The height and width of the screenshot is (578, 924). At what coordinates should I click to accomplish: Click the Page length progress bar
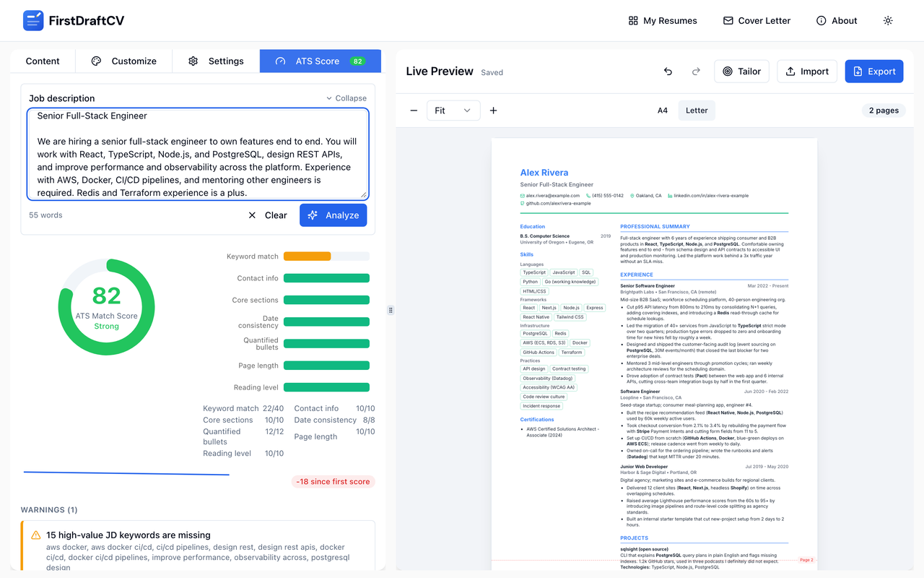tap(326, 366)
